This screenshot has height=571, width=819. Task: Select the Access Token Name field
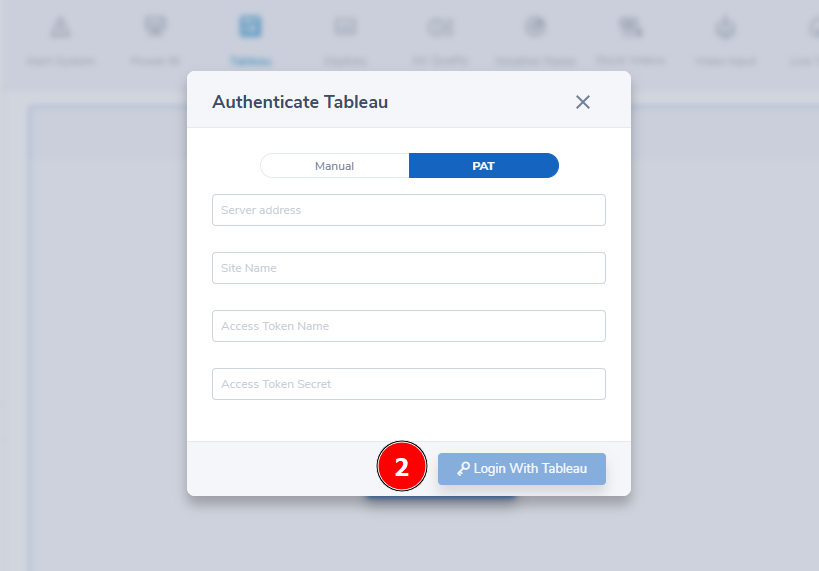click(408, 326)
